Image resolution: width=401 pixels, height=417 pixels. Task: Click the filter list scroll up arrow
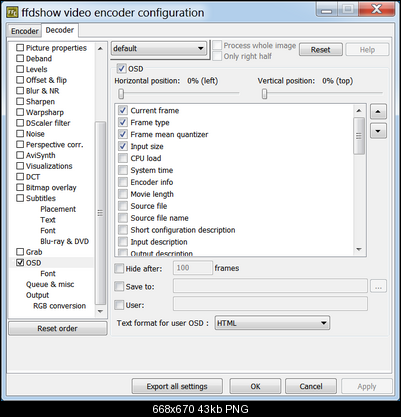pyautogui.click(x=100, y=49)
